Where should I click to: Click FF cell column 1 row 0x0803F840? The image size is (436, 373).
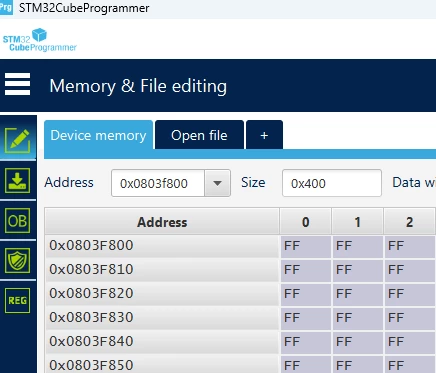click(358, 342)
